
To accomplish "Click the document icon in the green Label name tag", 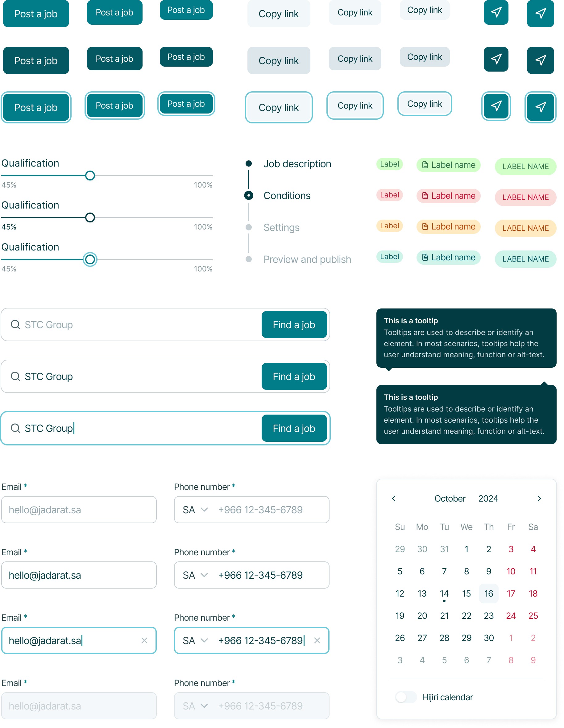I will (425, 165).
